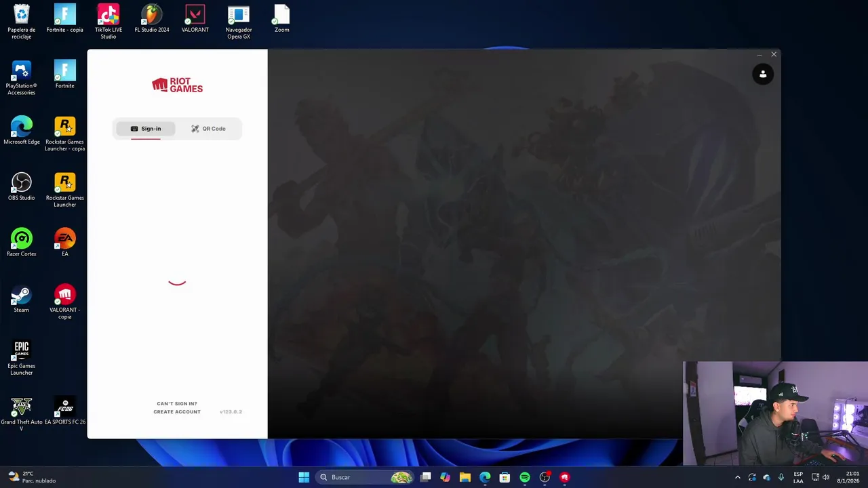Open the account profile icon in Riot client

point(763,75)
